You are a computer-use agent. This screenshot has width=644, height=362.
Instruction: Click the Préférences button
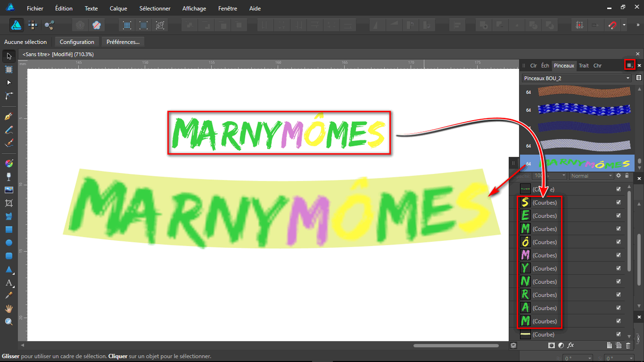(x=123, y=42)
